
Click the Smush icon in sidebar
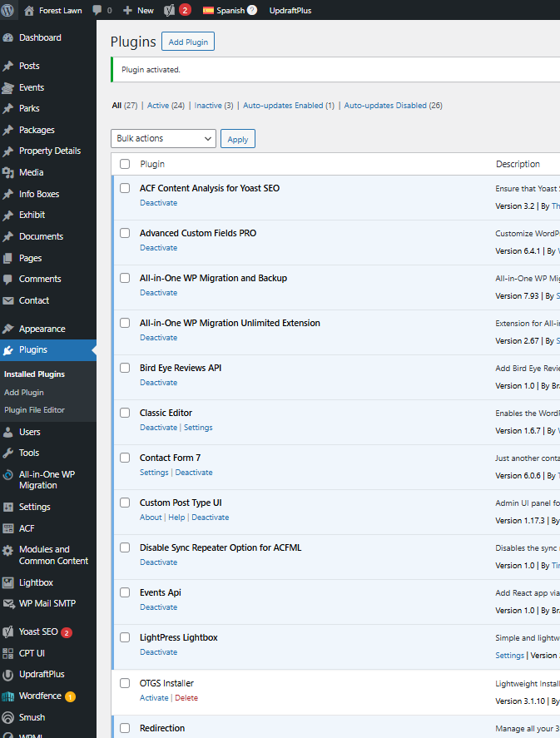coord(8,717)
